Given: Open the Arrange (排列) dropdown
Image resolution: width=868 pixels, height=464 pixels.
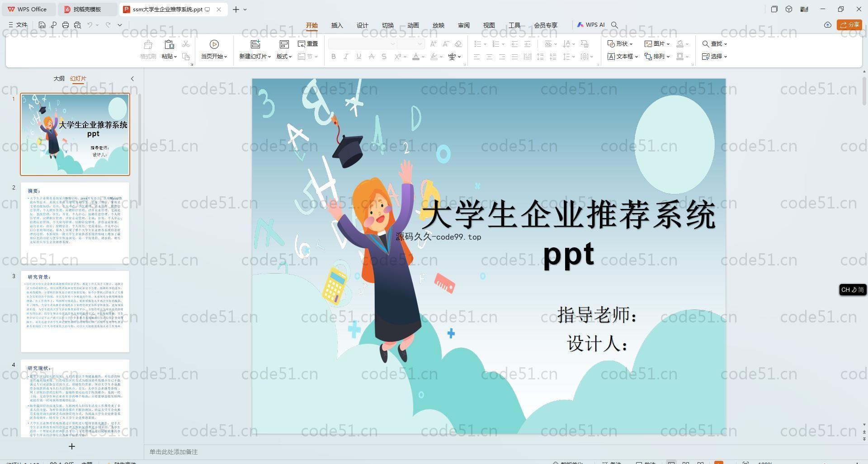Looking at the screenshot, I should pyautogui.click(x=657, y=57).
